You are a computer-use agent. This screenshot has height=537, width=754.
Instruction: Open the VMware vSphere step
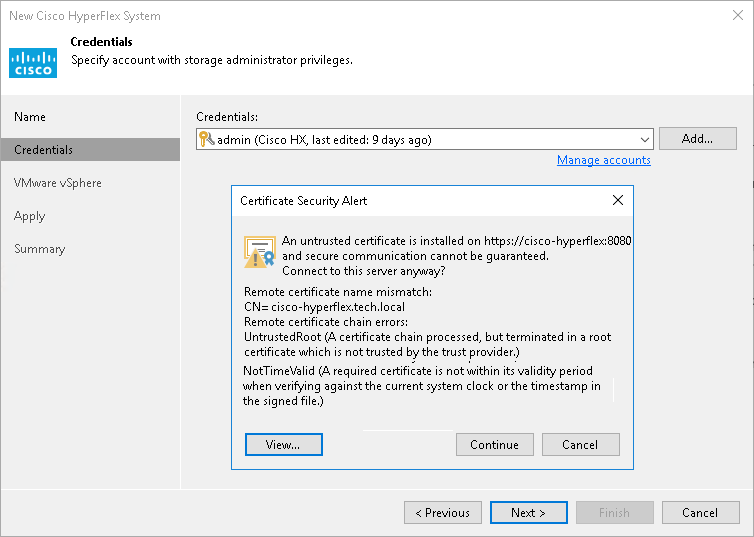coord(58,183)
